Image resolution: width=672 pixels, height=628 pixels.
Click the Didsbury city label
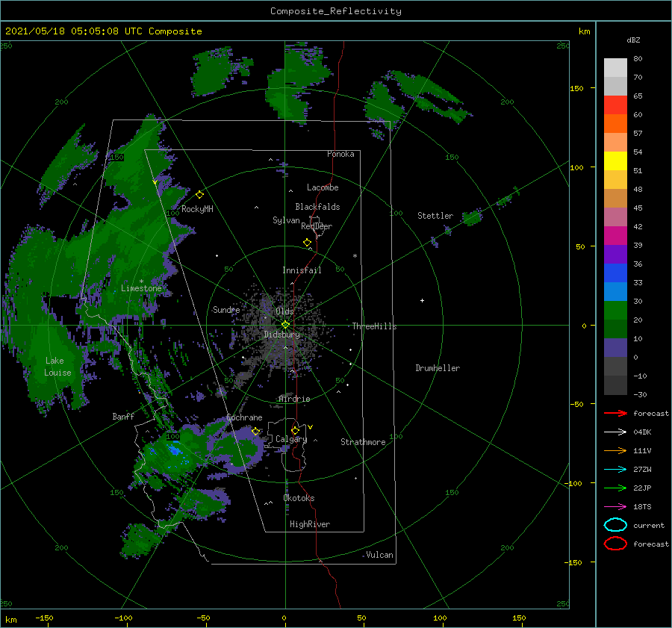[x=281, y=335]
